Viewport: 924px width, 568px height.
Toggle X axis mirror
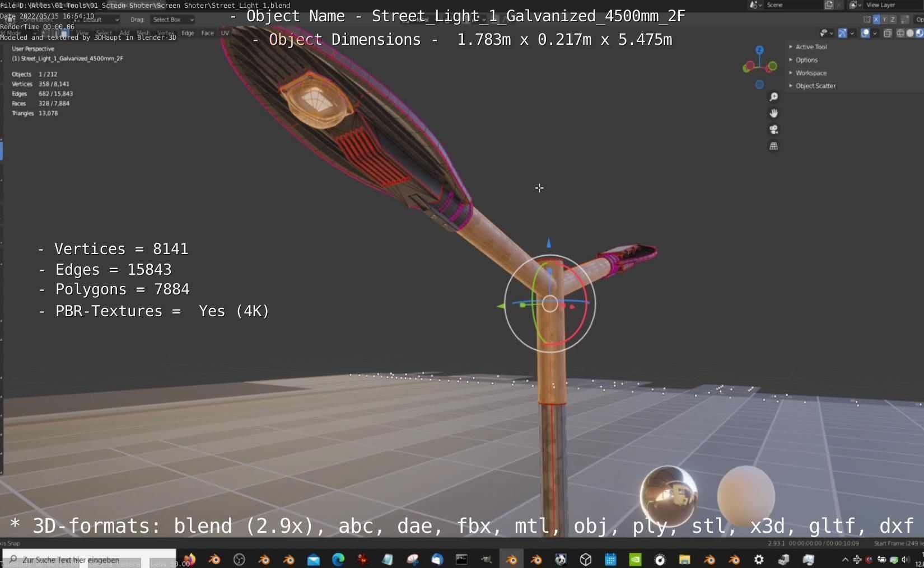click(x=876, y=19)
